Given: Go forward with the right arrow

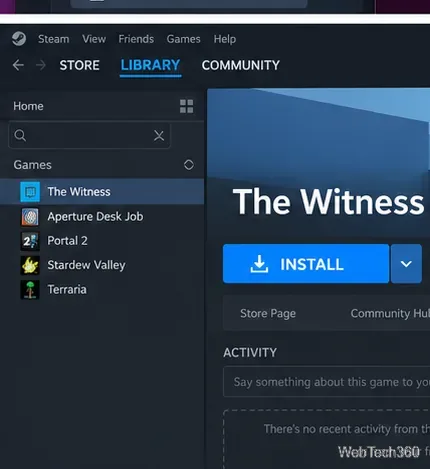Looking at the screenshot, I should (x=40, y=65).
